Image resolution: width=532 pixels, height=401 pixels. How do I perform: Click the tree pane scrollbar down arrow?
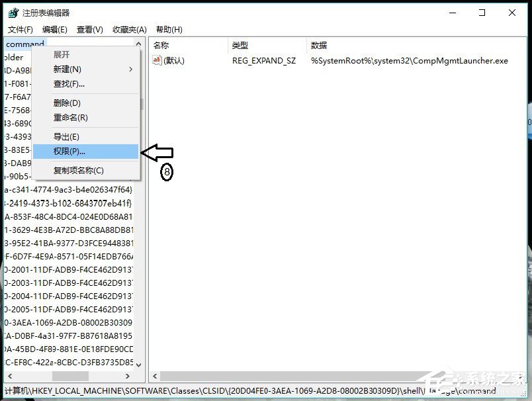tap(138, 364)
